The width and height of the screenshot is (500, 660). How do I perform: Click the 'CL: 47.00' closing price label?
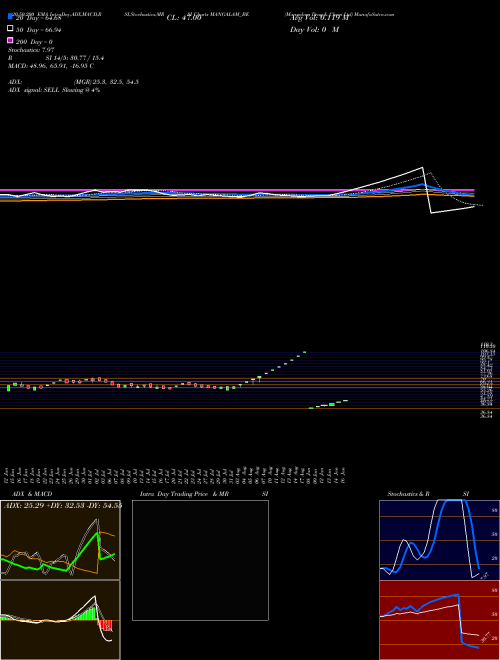[x=184, y=18]
